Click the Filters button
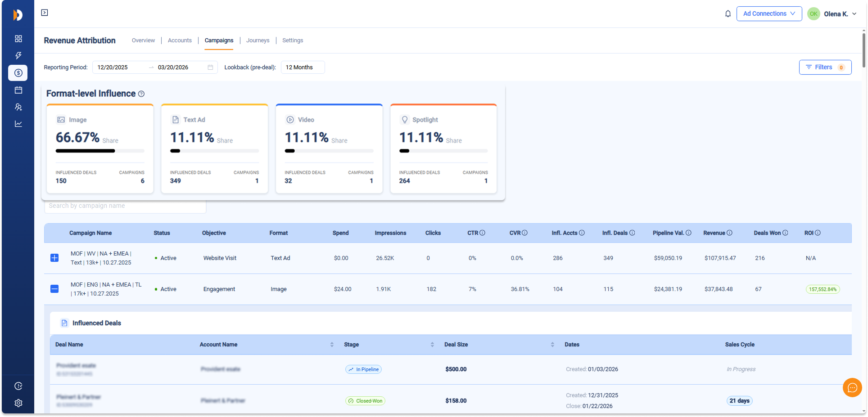 825,67
